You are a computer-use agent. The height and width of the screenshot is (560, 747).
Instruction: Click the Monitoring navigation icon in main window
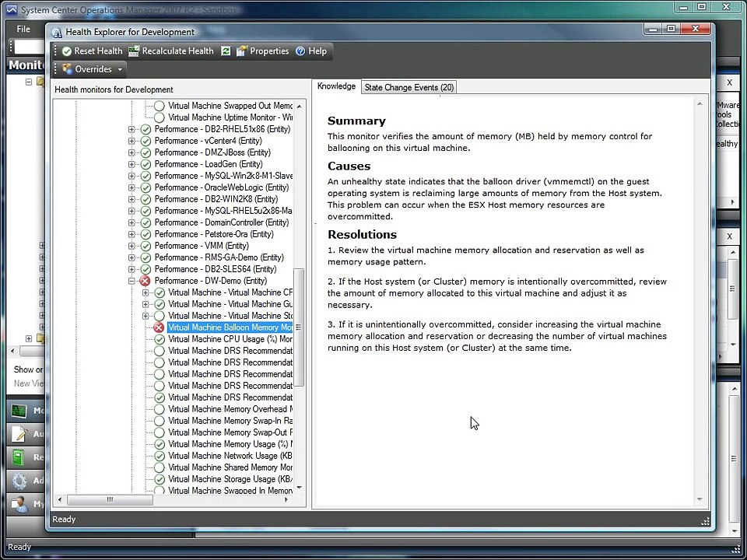[x=19, y=411]
